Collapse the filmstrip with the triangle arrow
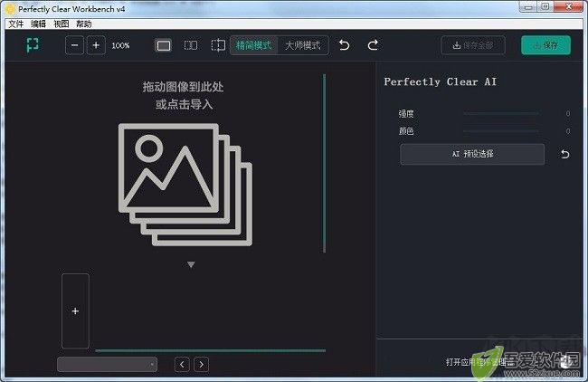Screen dimensions: 588x382 coord(191,265)
